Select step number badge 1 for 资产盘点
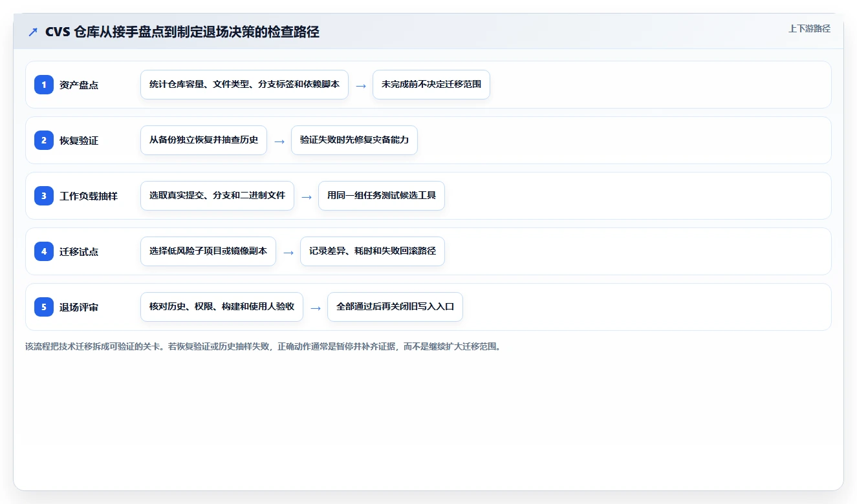Screen dimensions: 857x504 click(x=44, y=85)
